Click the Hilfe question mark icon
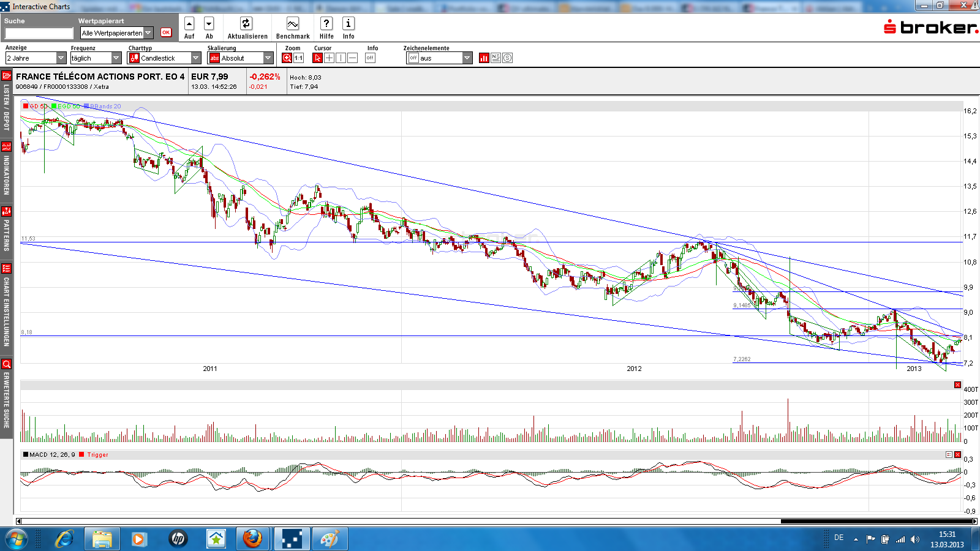This screenshot has height=551, width=980. click(x=326, y=24)
